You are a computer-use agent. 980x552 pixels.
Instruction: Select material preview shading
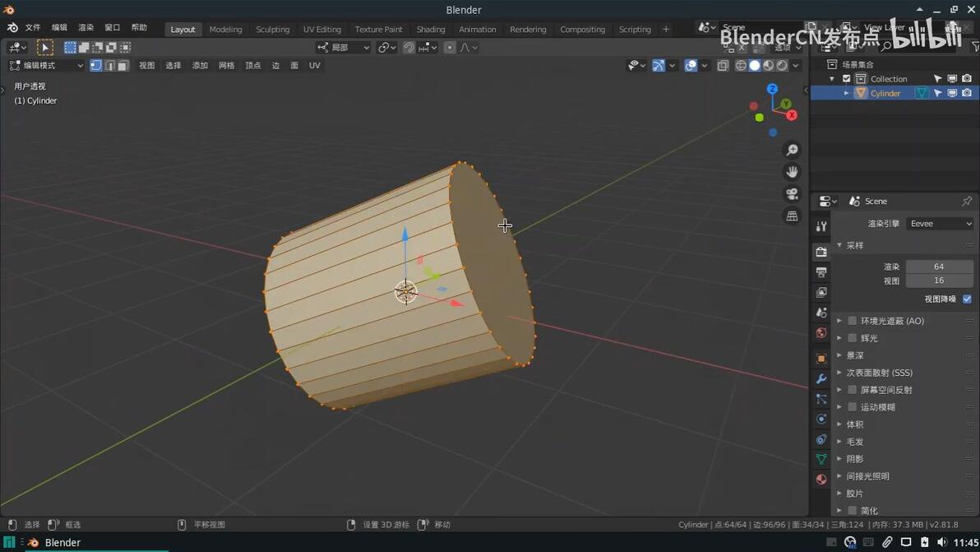click(768, 66)
